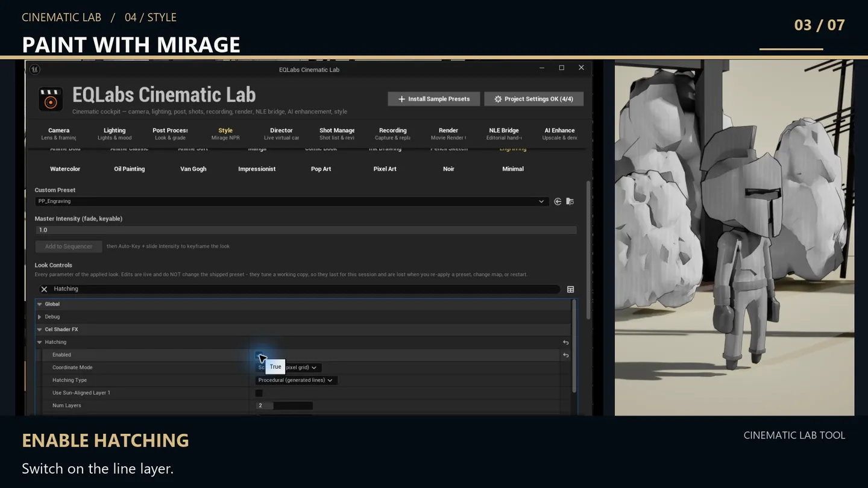Apply the Noir style preset
Screen dimensions: 868x488
click(x=448, y=169)
